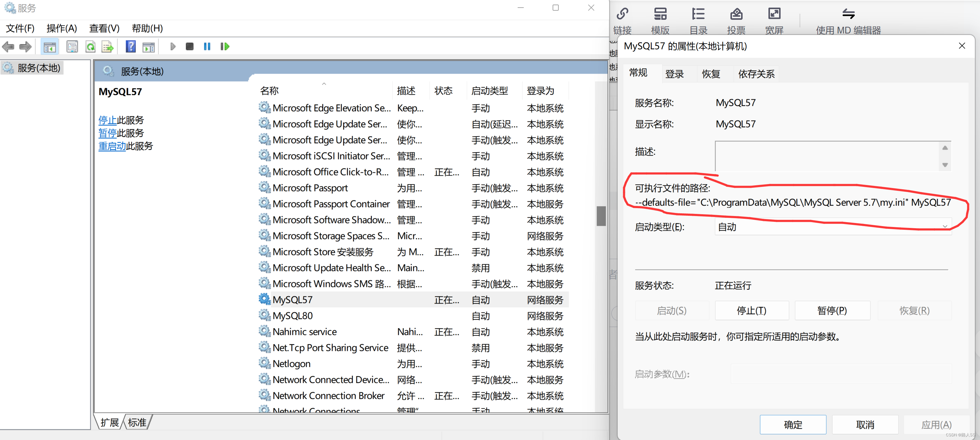980x440 pixels.
Task: Toggle the action pane toolbar icon
Action: tap(148, 47)
